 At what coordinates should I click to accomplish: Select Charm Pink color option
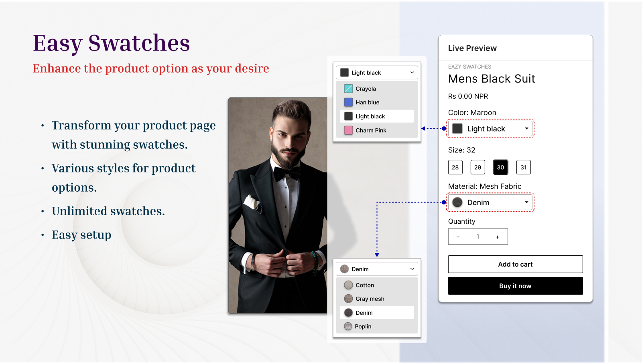pos(377,130)
